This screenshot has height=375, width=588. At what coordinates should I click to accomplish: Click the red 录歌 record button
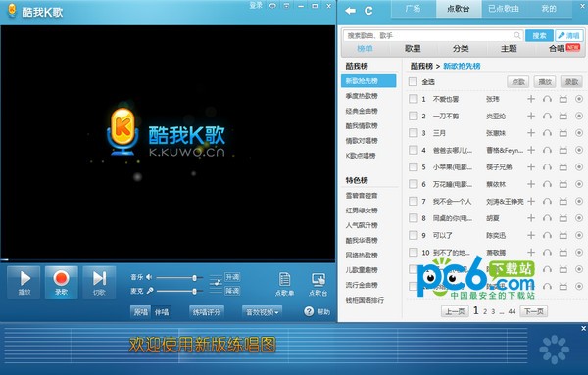click(x=61, y=282)
